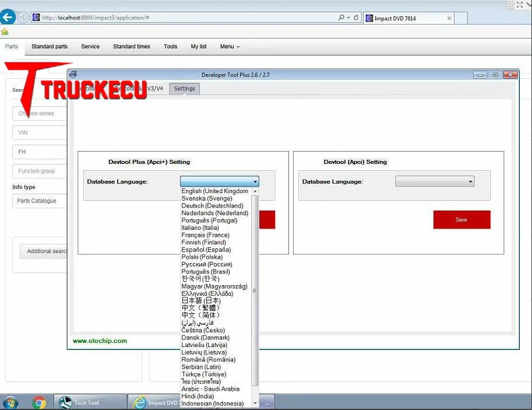The width and height of the screenshot is (532, 410).
Task: Click the refresh icon in the address bar
Action: coord(356,17)
